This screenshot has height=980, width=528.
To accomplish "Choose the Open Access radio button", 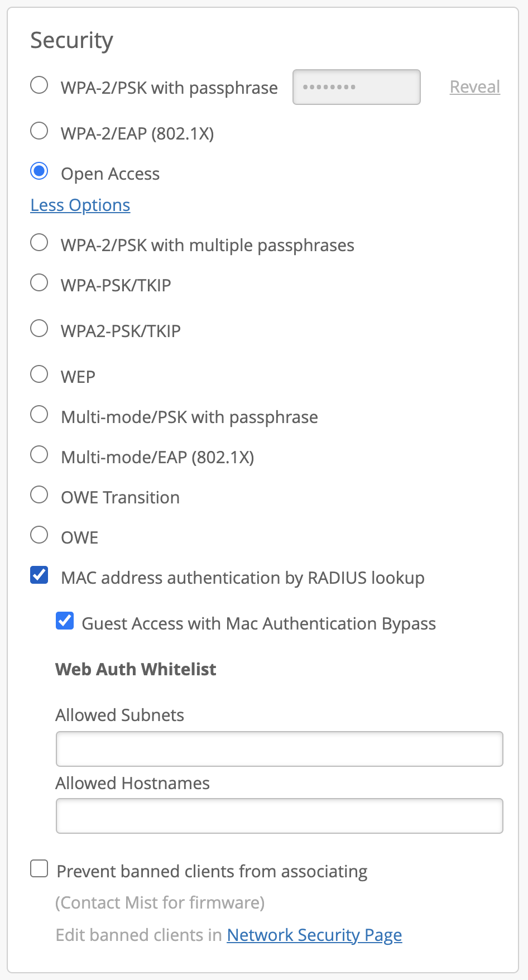I will pos(39,172).
